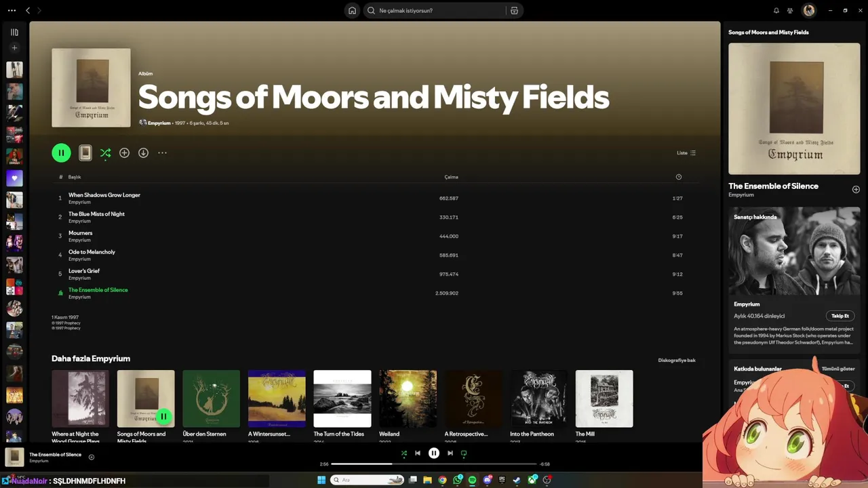Pause playback in bottom player bar
Viewport: 868px width, 488px height.
pyautogui.click(x=434, y=453)
